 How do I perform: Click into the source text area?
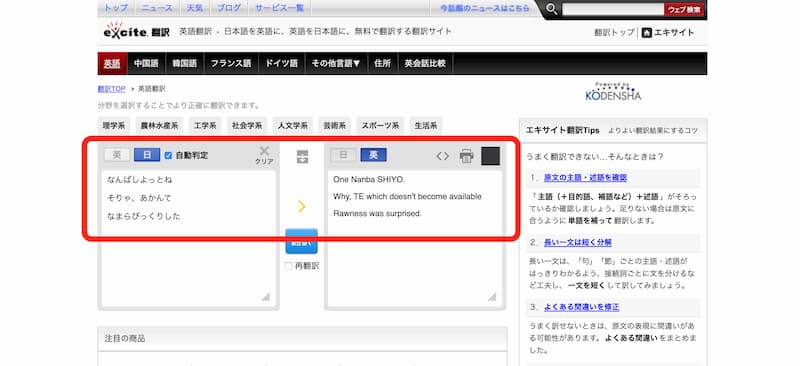click(189, 238)
